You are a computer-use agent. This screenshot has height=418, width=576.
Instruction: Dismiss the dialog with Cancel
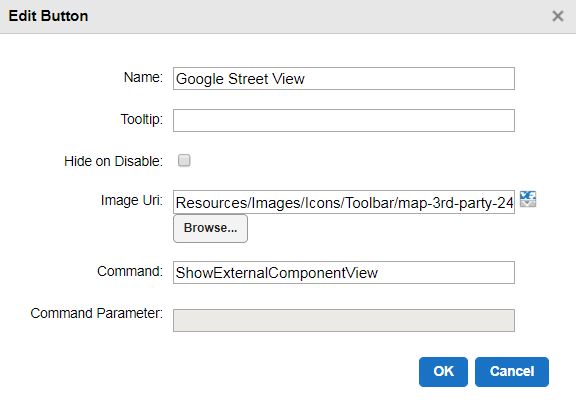[x=512, y=372]
